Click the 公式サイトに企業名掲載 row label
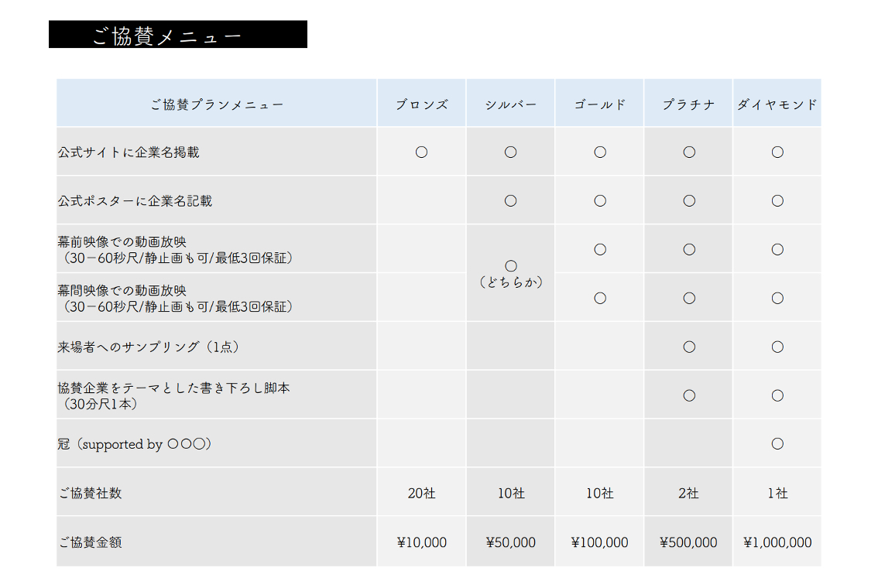The width and height of the screenshot is (871, 588). [x=129, y=152]
